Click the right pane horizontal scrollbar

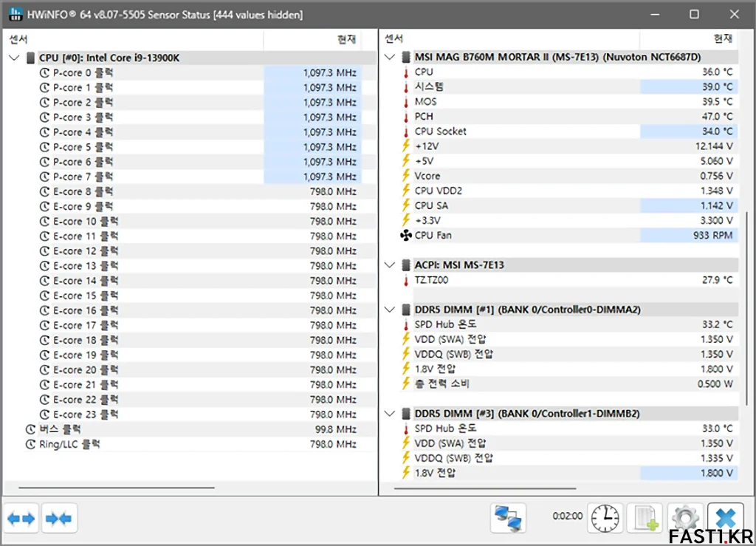click(x=485, y=488)
